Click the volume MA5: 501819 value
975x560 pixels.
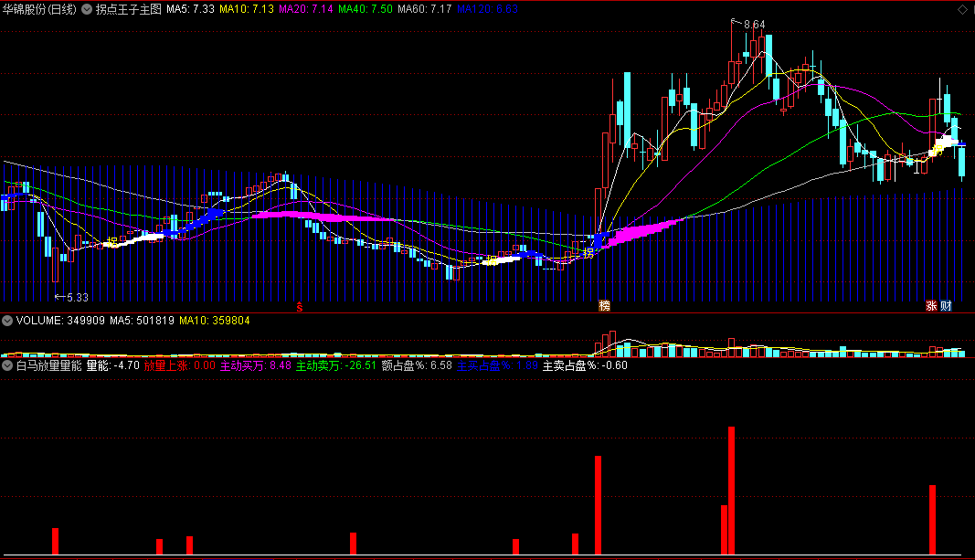[x=143, y=321]
